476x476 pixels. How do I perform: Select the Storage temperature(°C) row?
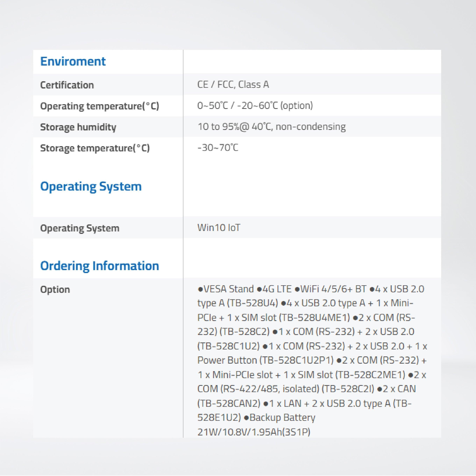[x=94, y=148]
